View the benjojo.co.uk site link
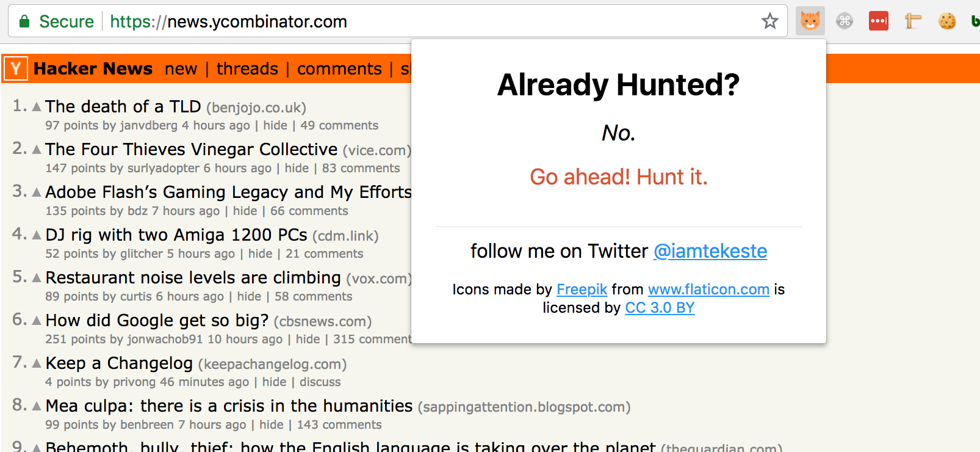 click(256, 108)
